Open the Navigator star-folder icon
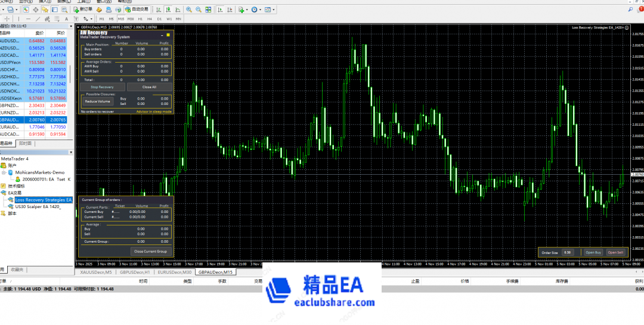644x325 pixels. [x=45, y=10]
